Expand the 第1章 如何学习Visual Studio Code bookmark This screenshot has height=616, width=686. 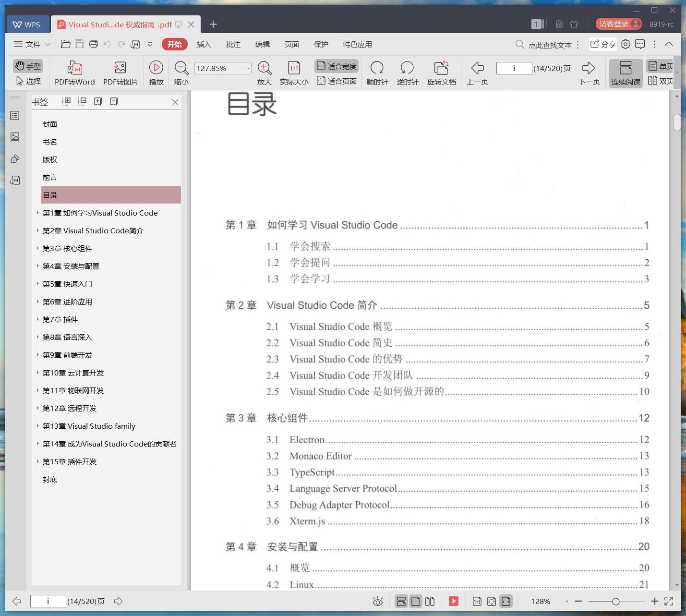pyautogui.click(x=38, y=213)
